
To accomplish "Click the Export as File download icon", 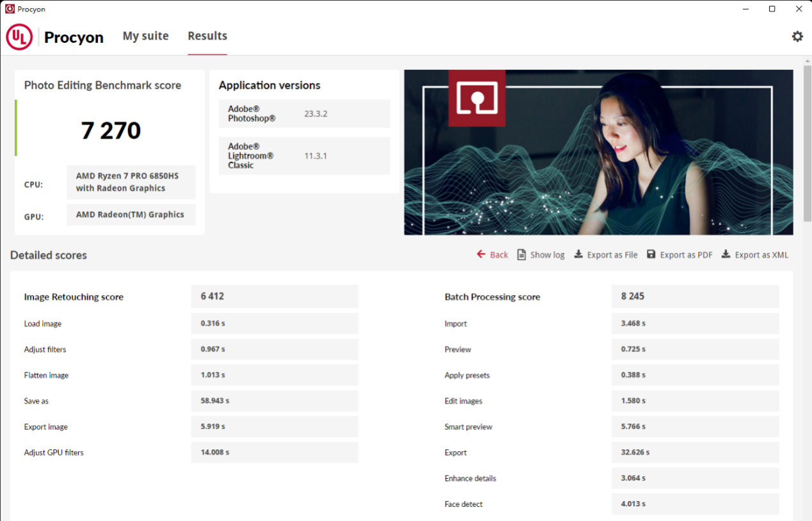I will pos(578,254).
